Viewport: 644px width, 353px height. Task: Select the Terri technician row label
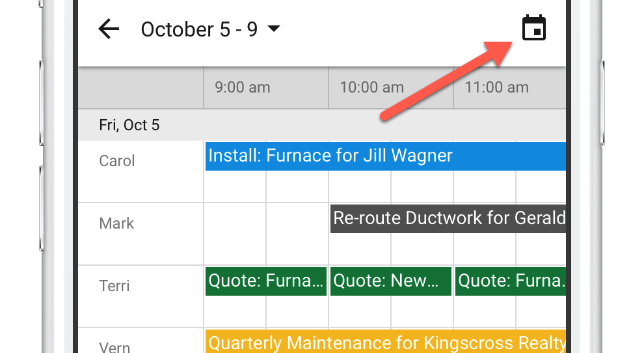pyautogui.click(x=114, y=286)
